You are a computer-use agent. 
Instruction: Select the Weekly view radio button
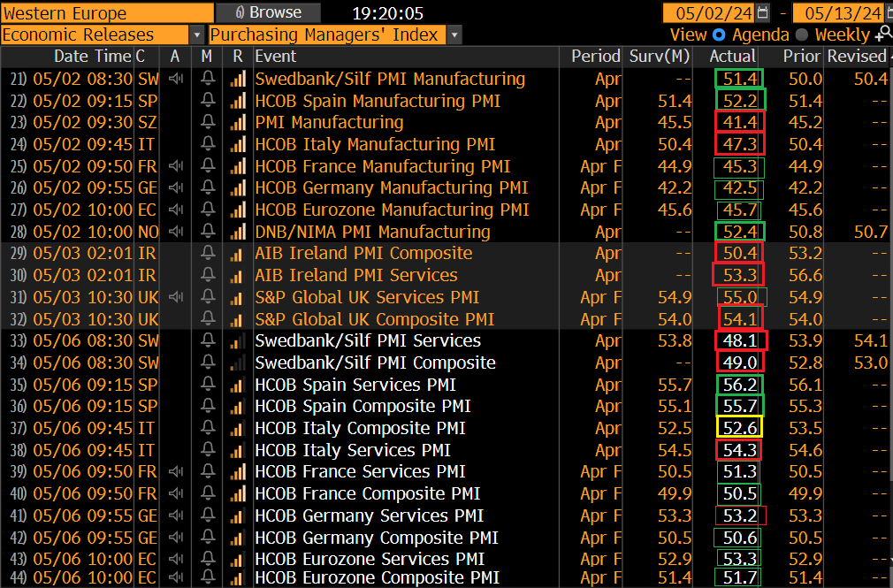[802, 34]
